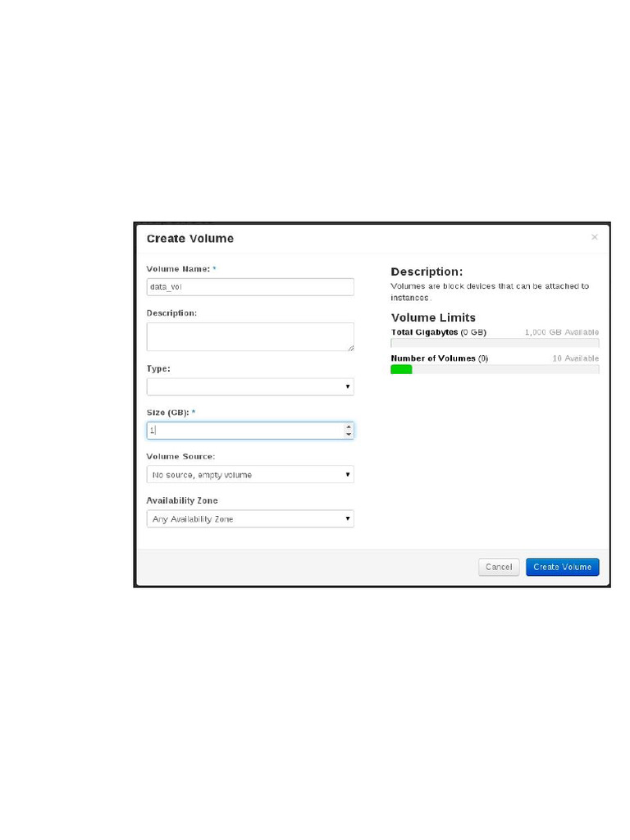The image size is (630, 840).
Task: Click the '10 Available' text
Action: pyautogui.click(x=576, y=358)
